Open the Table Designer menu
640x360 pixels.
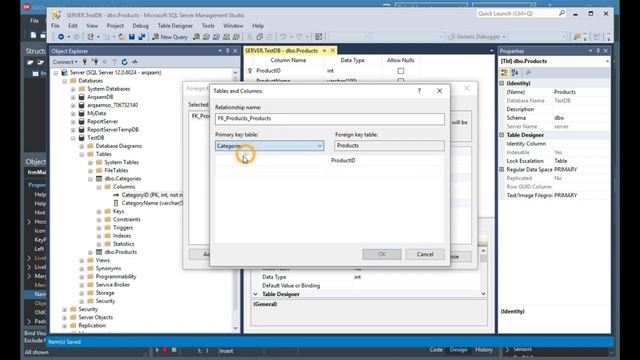point(175,26)
